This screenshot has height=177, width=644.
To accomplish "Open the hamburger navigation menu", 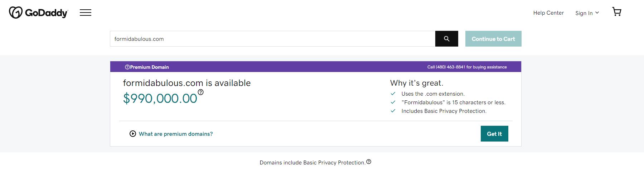I will [86, 13].
